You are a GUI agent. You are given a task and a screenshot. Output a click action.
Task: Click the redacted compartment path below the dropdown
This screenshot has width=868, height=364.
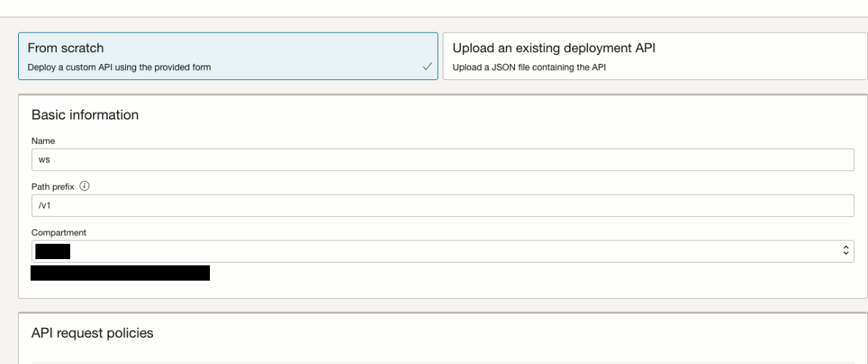coord(120,273)
